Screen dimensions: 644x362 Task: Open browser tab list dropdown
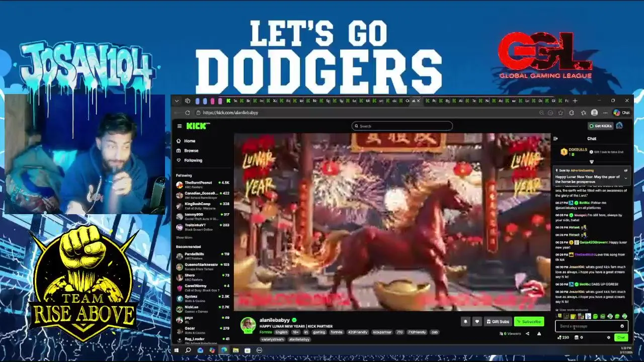[x=177, y=101]
